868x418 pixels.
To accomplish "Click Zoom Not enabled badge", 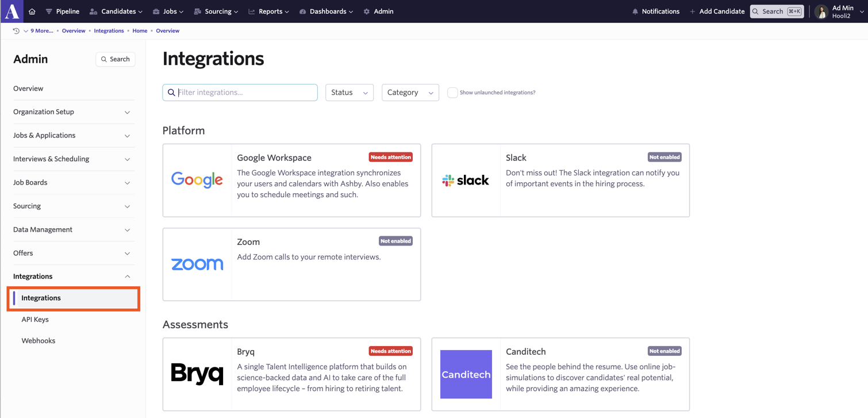I will [x=395, y=241].
